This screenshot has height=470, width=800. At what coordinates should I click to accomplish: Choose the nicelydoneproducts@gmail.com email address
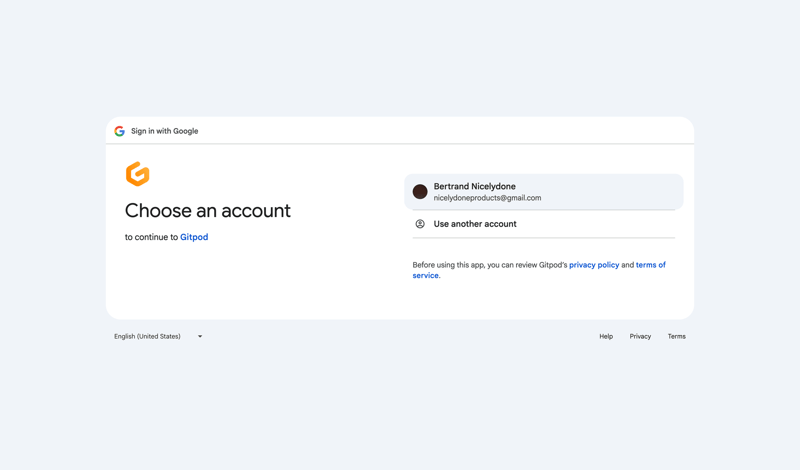[x=487, y=198]
